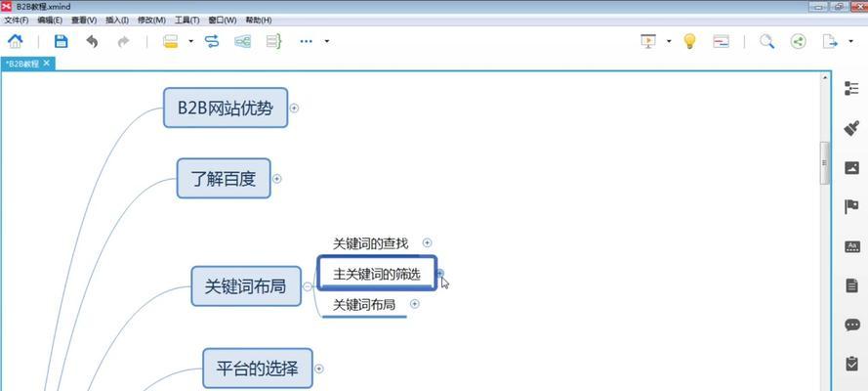Open the more tools ellipsis icon
This screenshot has width=868, height=391.
click(x=307, y=41)
